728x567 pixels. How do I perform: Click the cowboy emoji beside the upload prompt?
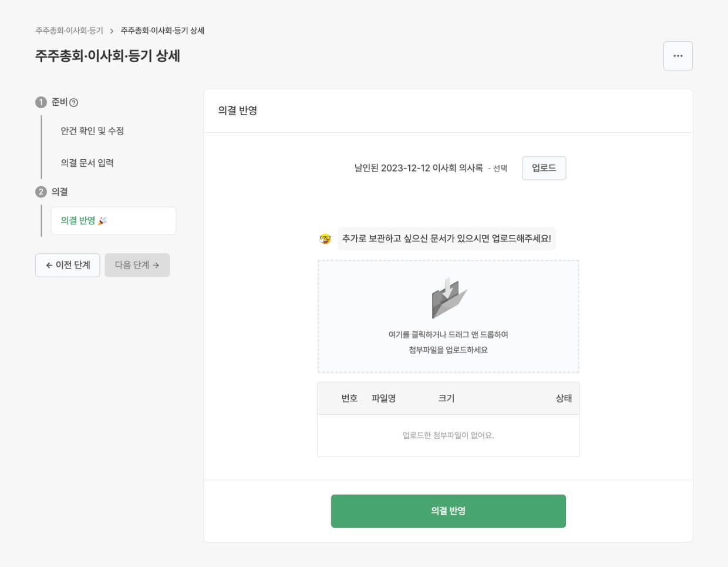pyautogui.click(x=325, y=238)
